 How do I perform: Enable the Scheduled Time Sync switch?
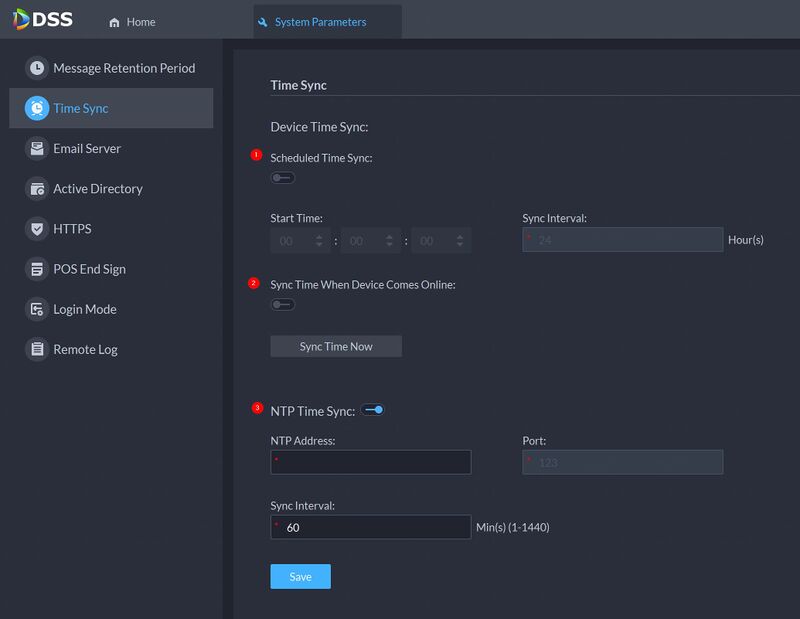pyautogui.click(x=283, y=178)
